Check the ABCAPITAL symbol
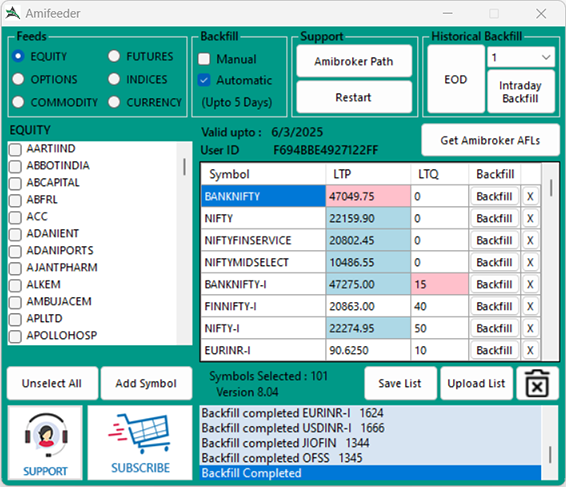The image size is (566, 487). (15, 183)
